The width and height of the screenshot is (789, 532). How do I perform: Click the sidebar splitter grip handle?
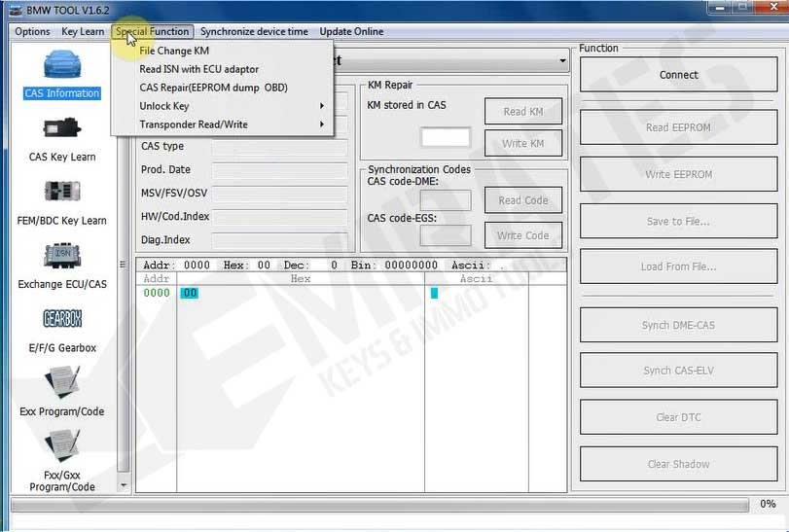pos(123,264)
